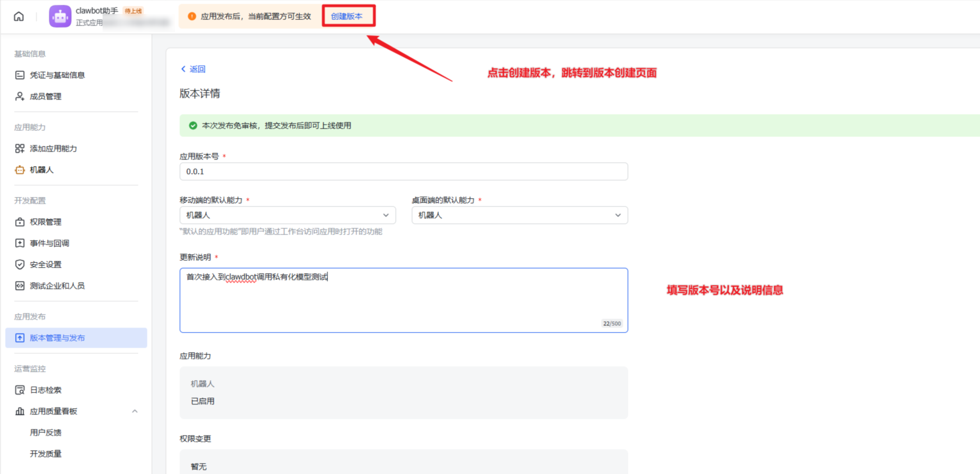Viewport: 980px width, 474px height.
Task: Click the 日志检索 search icon
Action: pos(20,390)
